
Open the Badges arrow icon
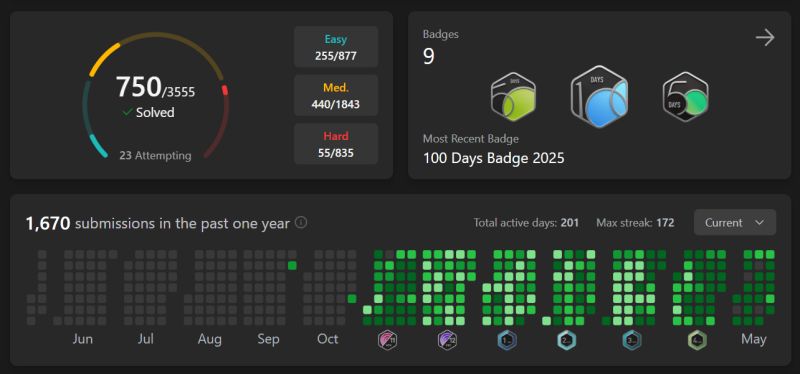coord(765,37)
